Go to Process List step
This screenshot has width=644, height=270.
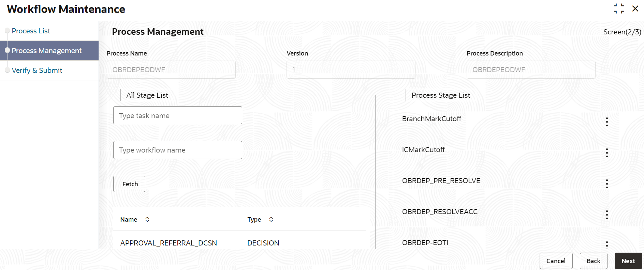tap(31, 31)
